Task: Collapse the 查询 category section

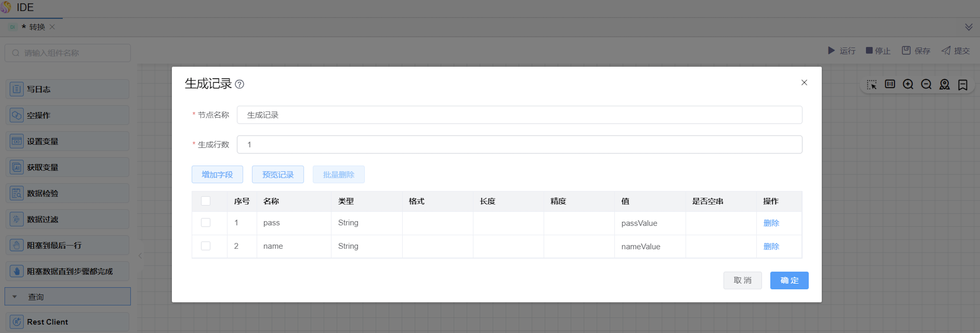Action: (x=15, y=296)
